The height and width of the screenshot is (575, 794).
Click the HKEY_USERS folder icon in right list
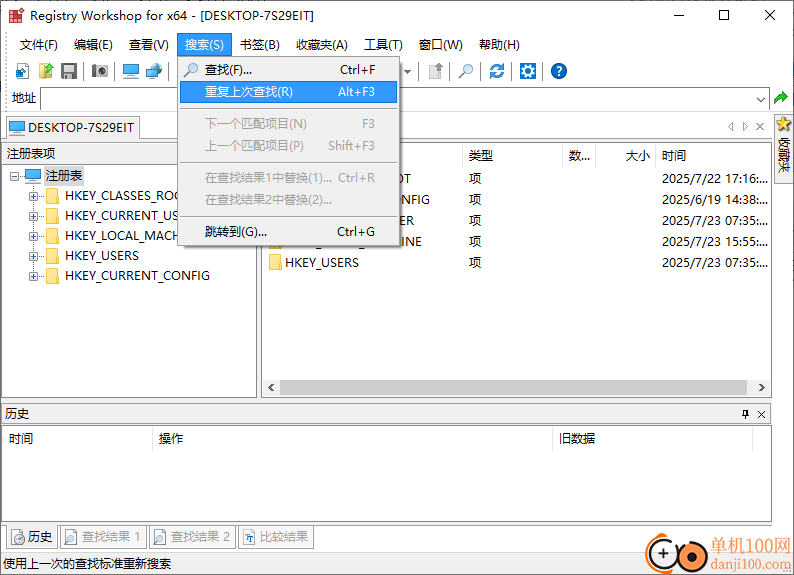[275, 262]
